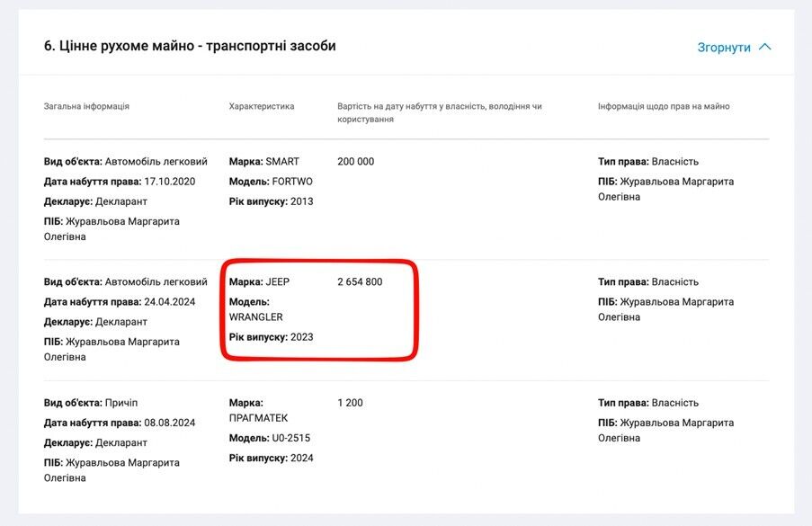
Task: Select Рік випуску: 2023 text
Action: tap(271, 337)
